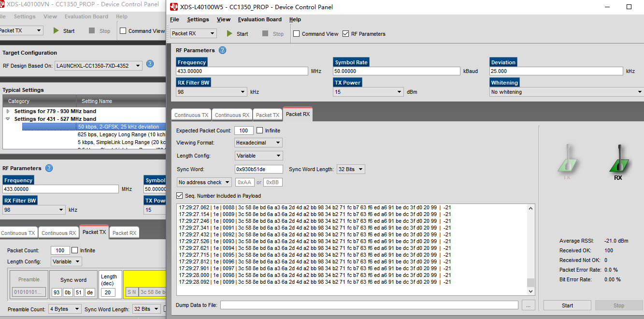Viewport: 644px width, 319px height.
Task: Open the RF Parameters help icon
Action: [222, 50]
